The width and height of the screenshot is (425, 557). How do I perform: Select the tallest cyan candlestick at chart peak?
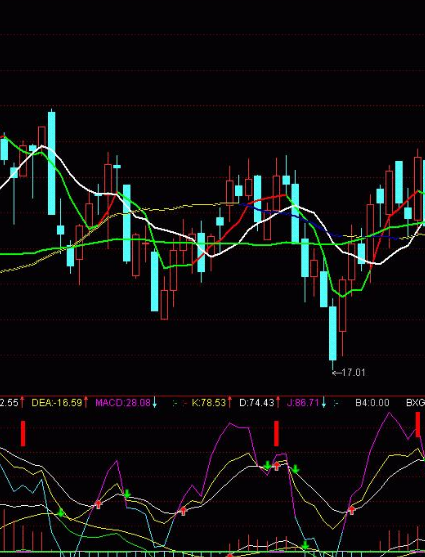click(x=52, y=163)
